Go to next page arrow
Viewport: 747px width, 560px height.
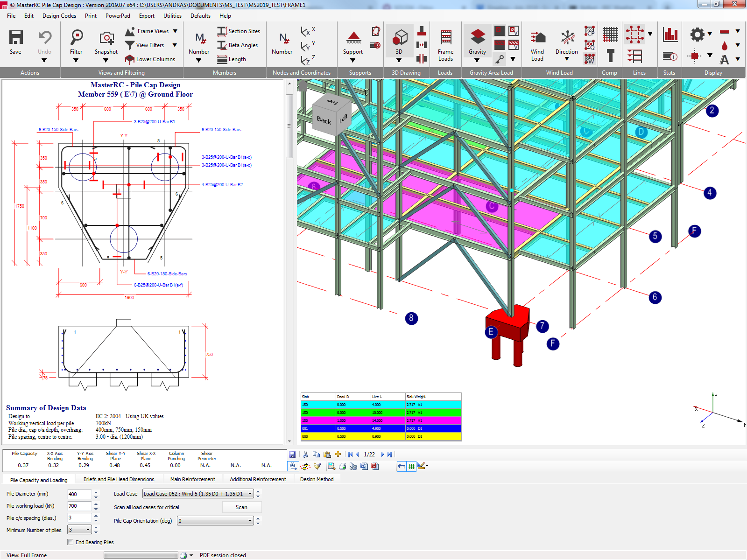tap(382, 455)
